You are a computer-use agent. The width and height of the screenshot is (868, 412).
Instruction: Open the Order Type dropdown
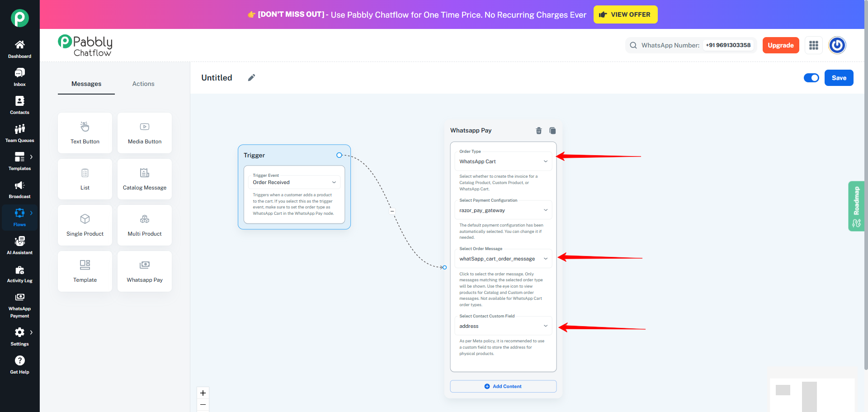pos(503,161)
